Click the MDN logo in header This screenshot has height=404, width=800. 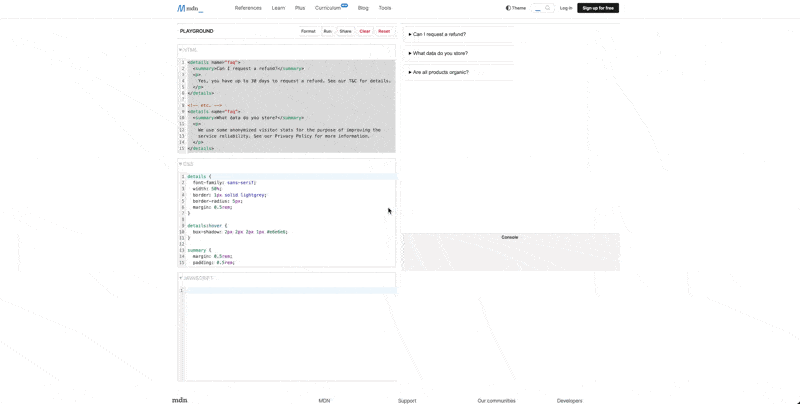point(190,8)
